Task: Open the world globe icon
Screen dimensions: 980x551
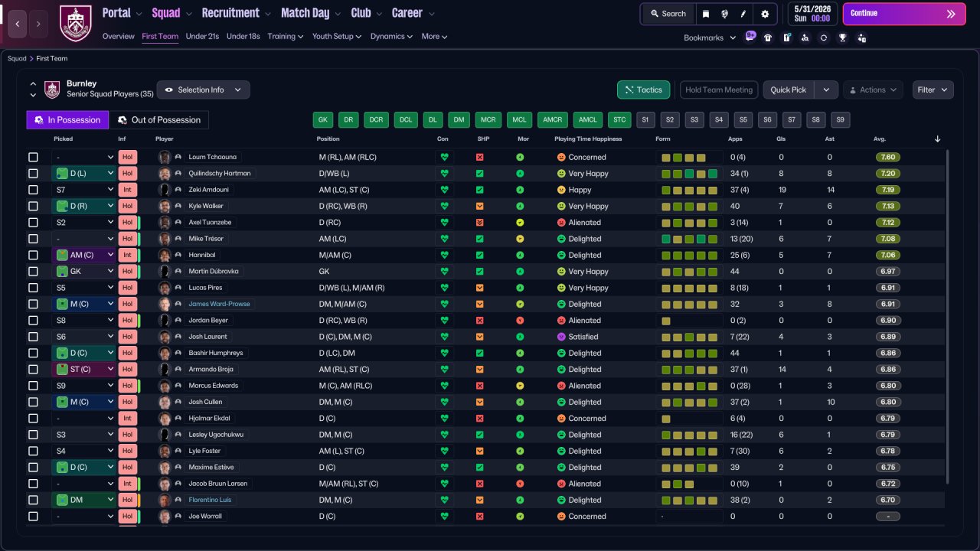Action: coord(724,14)
